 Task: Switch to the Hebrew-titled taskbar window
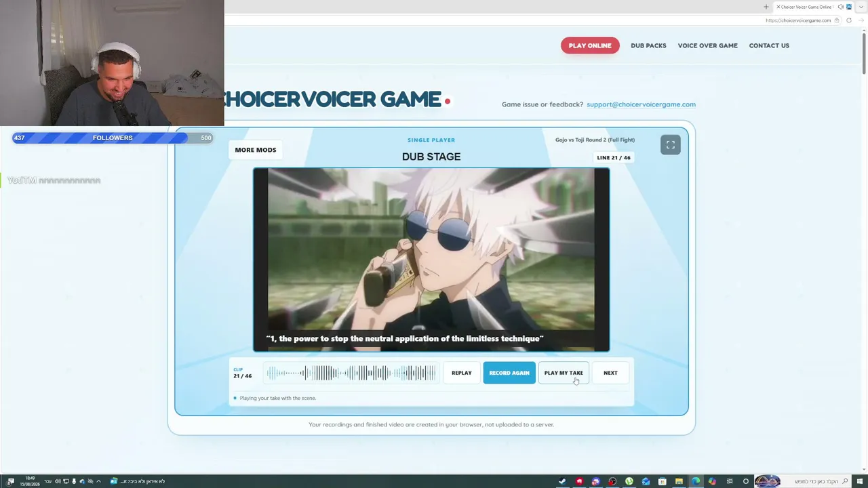[x=138, y=481]
